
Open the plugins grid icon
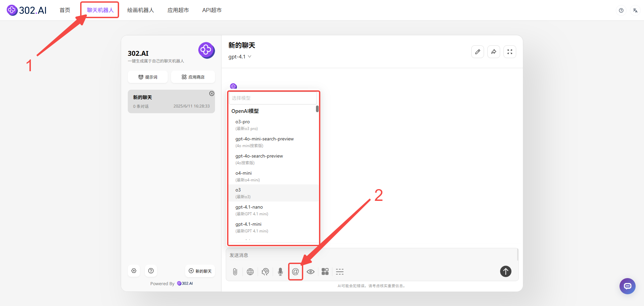(x=325, y=271)
